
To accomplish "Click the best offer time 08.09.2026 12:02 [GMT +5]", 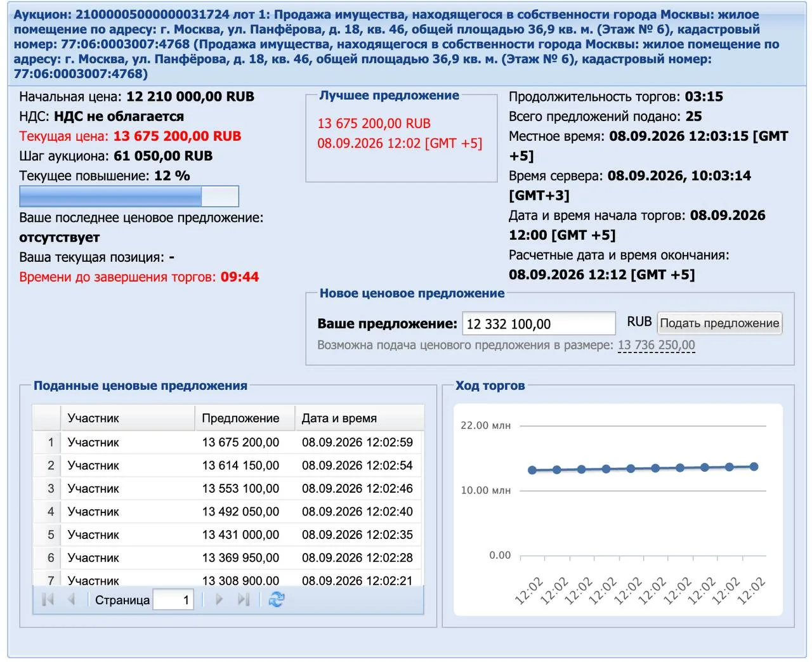I will point(400,143).
